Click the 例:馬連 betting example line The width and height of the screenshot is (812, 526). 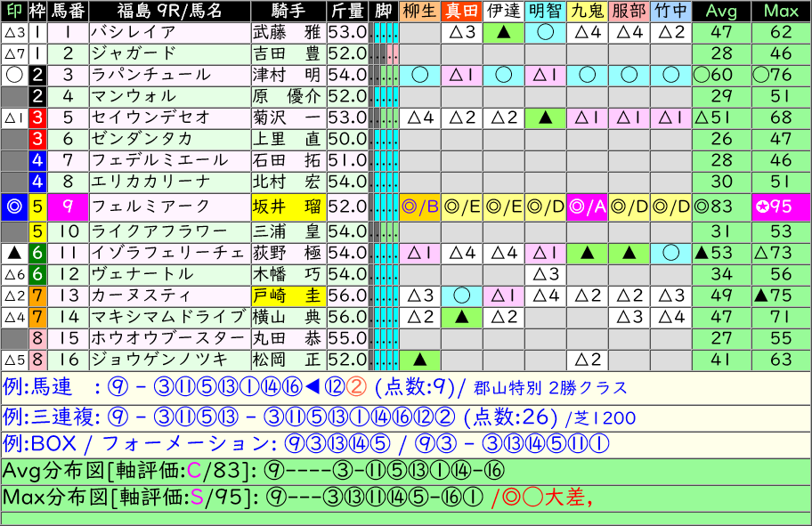406,387
